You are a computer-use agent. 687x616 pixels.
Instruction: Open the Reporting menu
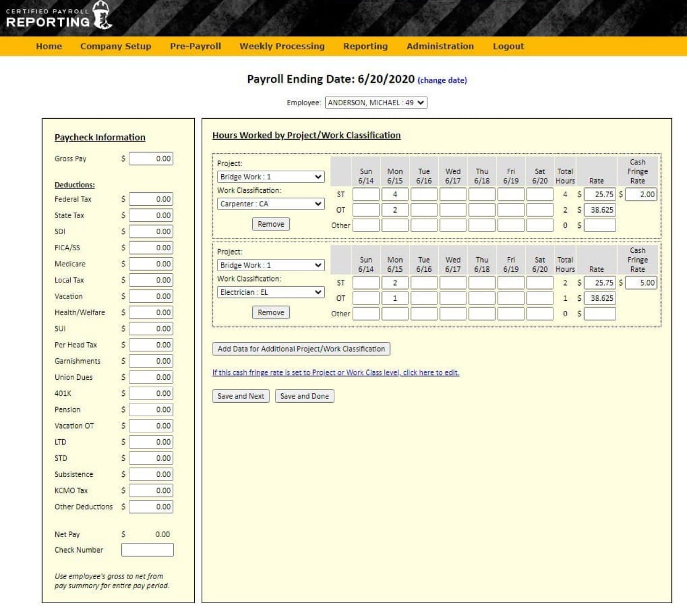(x=365, y=46)
